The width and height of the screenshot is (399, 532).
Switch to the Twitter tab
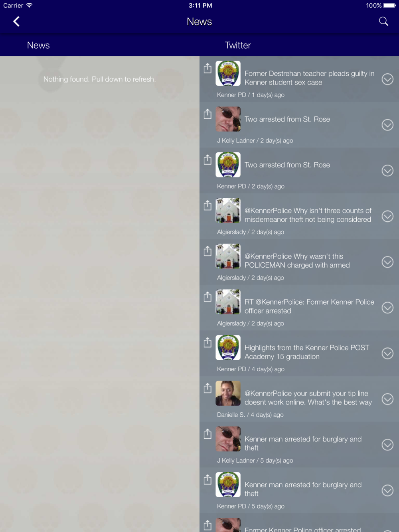pyautogui.click(x=238, y=45)
